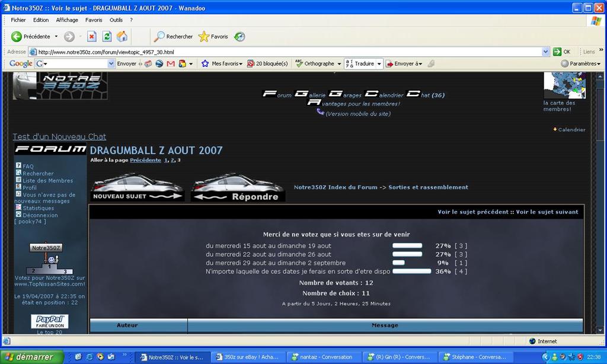
Task: Click the PayPal Faire un don image
Action: (x=50, y=321)
